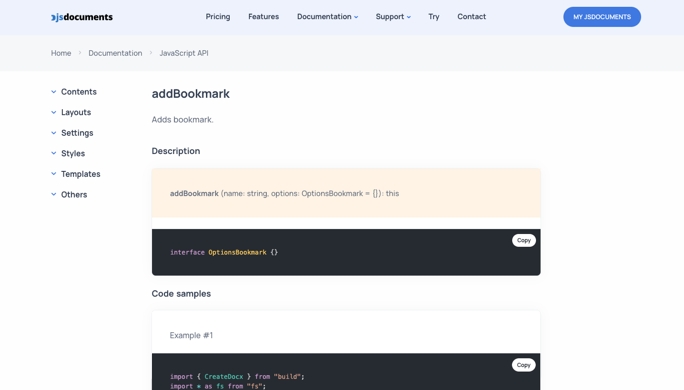Click the 'interface OptionsBookmark {}' code line
Screen dimensions: 684x390
pos(224,252)
